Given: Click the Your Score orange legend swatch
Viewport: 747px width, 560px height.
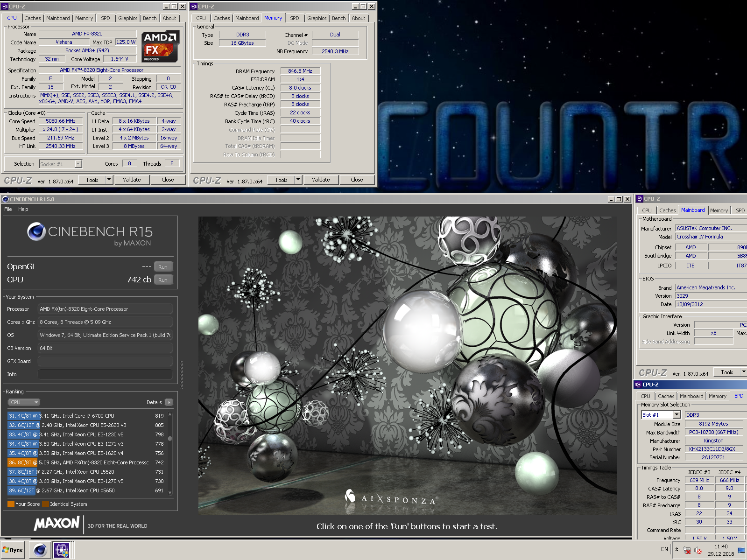Looking at the screenshot, I should point(11,504).
